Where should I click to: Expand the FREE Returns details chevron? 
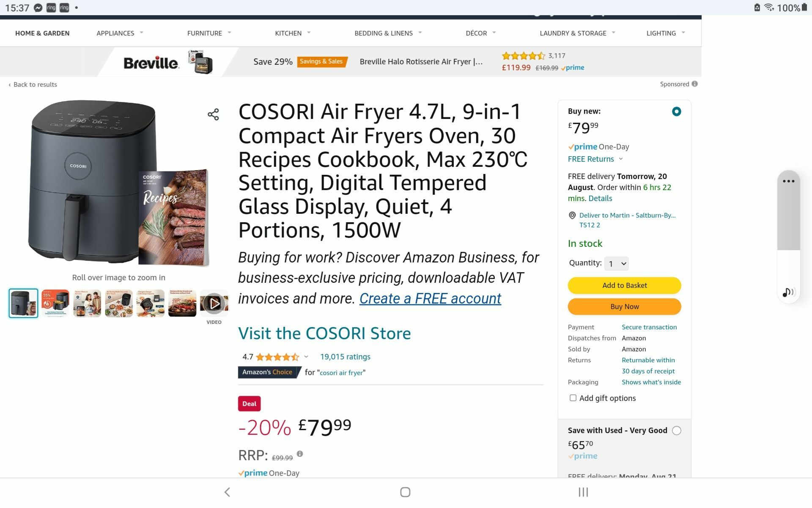point(621,159)
